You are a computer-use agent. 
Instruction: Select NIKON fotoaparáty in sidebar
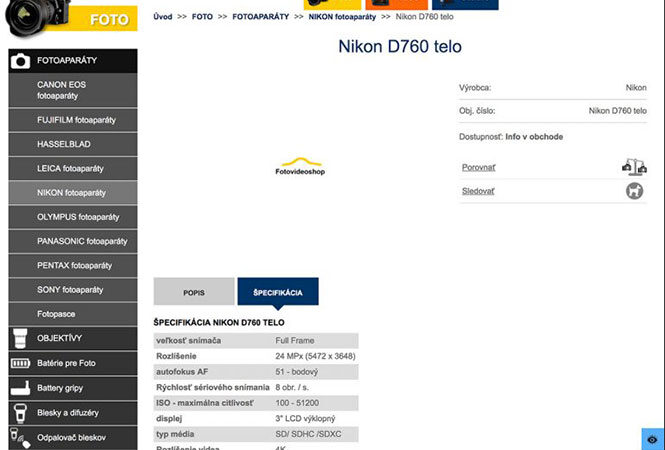(73, 193)
